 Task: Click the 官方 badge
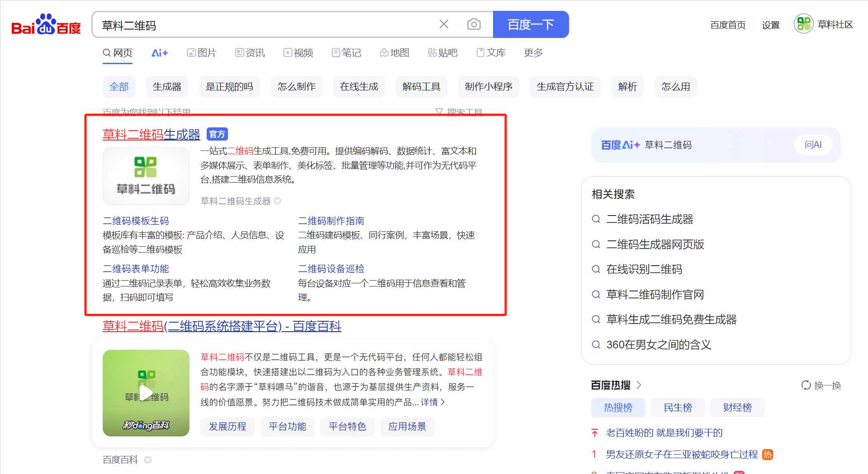[x=217, y=134]
